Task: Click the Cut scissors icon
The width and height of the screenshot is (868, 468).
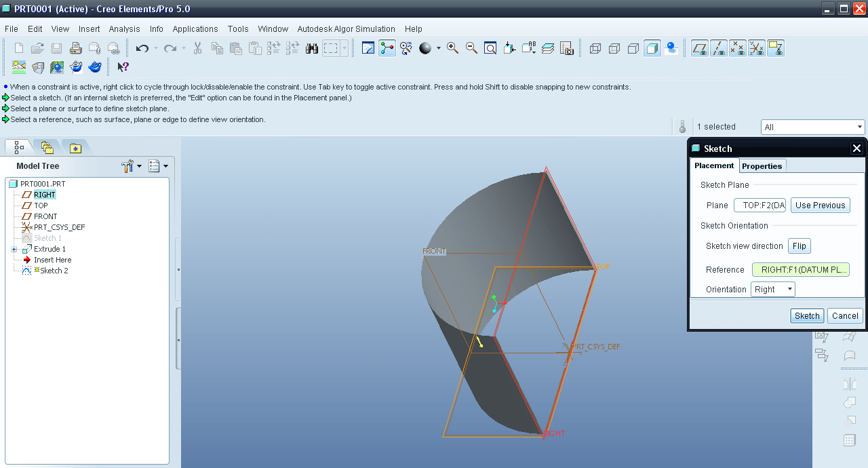Action: (x=198, y=48)
